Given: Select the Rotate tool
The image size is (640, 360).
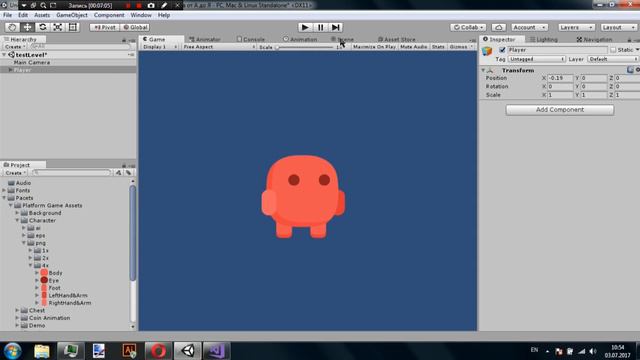Looking at the screenshot, I should pyautogui.click(x=42, y=27).
